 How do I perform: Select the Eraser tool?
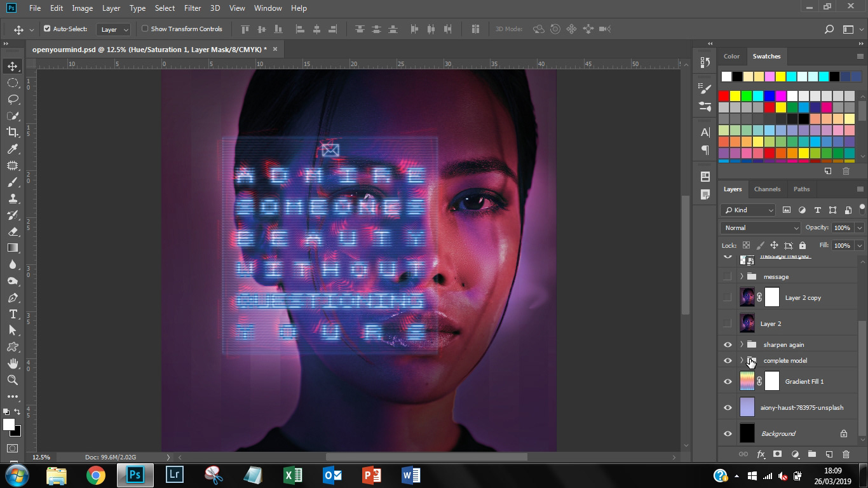[12, 231]
